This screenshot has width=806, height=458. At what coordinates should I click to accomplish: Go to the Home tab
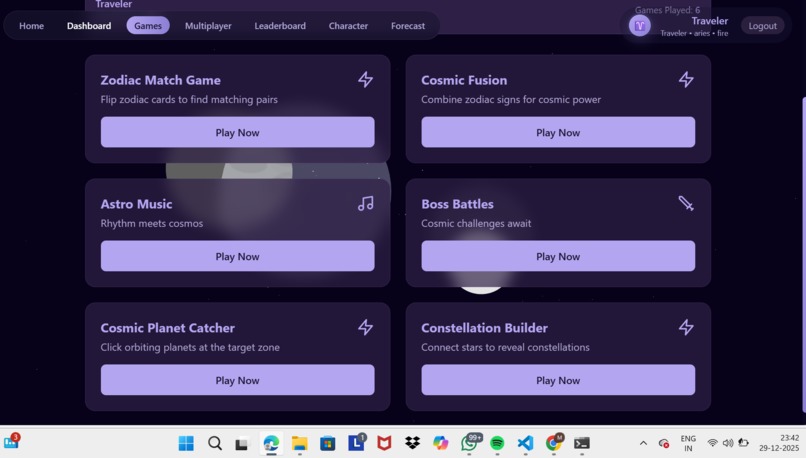(x=31, y=26)
